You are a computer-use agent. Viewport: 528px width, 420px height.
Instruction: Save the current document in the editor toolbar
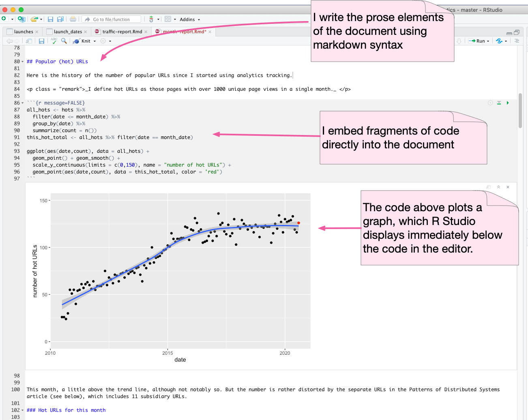point(41,41)
